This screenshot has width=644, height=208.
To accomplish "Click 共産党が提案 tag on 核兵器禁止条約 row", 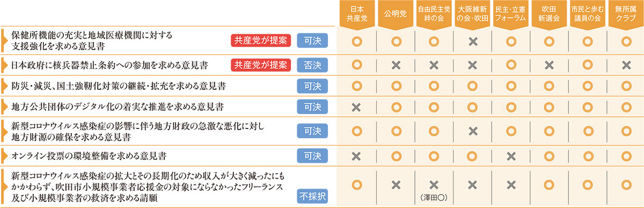I will tap(260, 66).
